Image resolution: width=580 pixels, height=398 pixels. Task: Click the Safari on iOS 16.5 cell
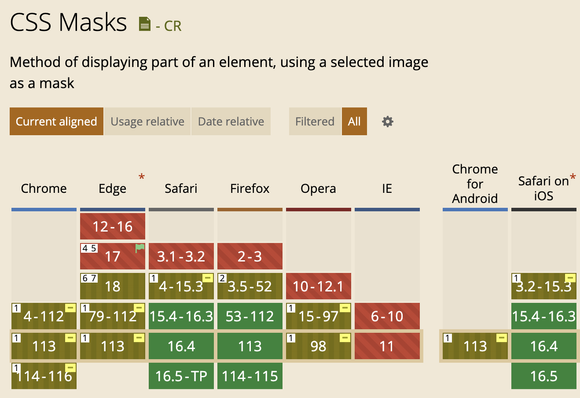tap(544, 376)
